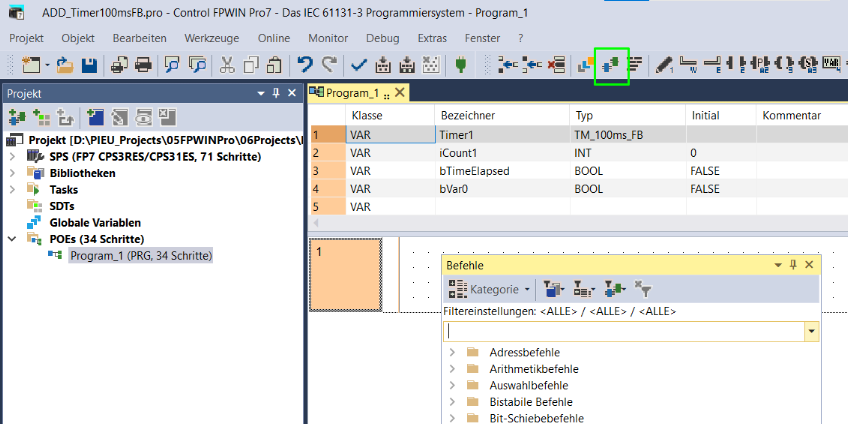Viewport: 848px width, 424px height.
Task: Select the pencil draw-line tool
Action: pos(664,65)
